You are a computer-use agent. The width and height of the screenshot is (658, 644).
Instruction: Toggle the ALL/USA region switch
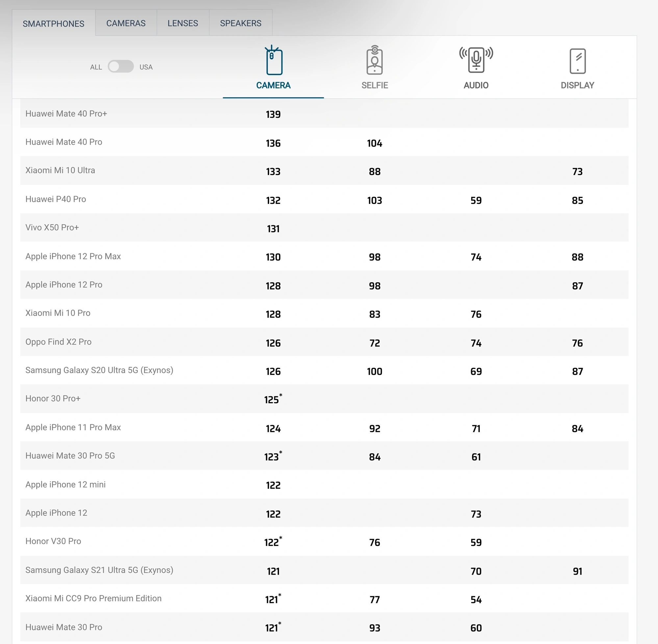(x=121, y=66)
